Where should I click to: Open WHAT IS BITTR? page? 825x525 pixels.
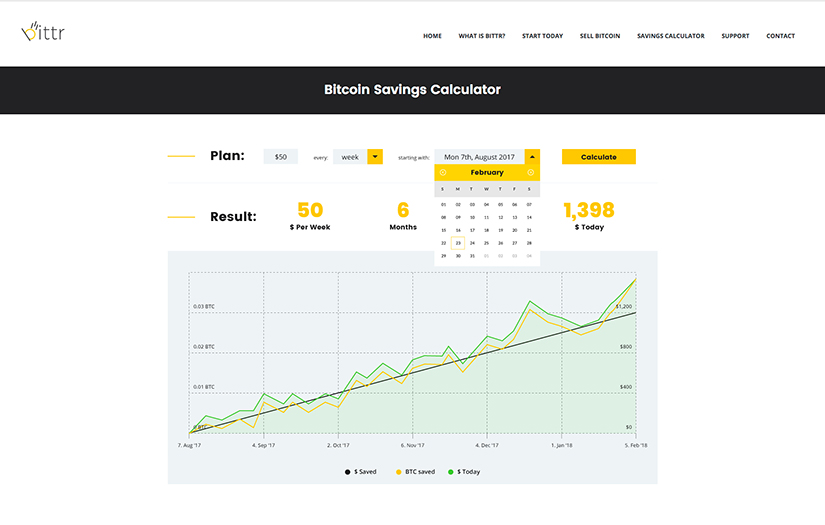[481, 36]
